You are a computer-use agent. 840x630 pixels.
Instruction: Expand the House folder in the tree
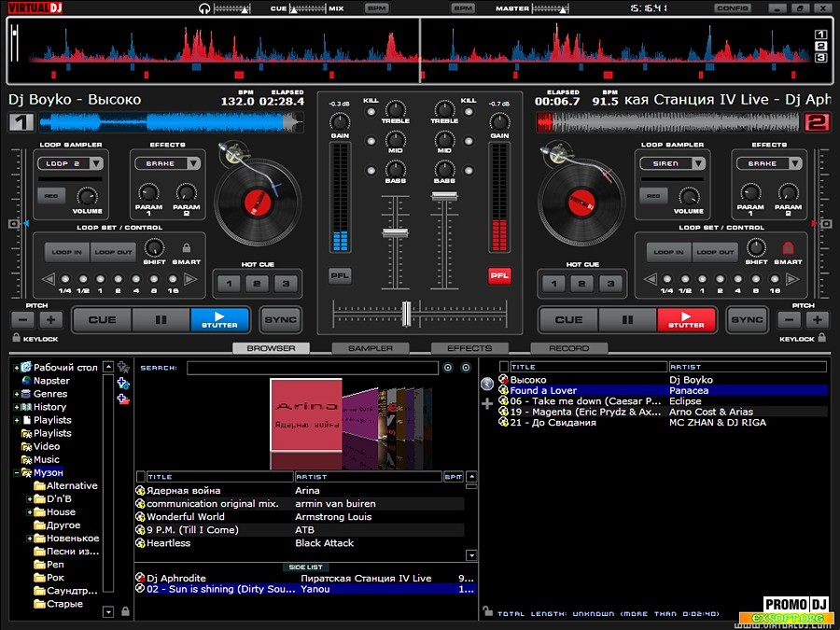coord(30,512)
